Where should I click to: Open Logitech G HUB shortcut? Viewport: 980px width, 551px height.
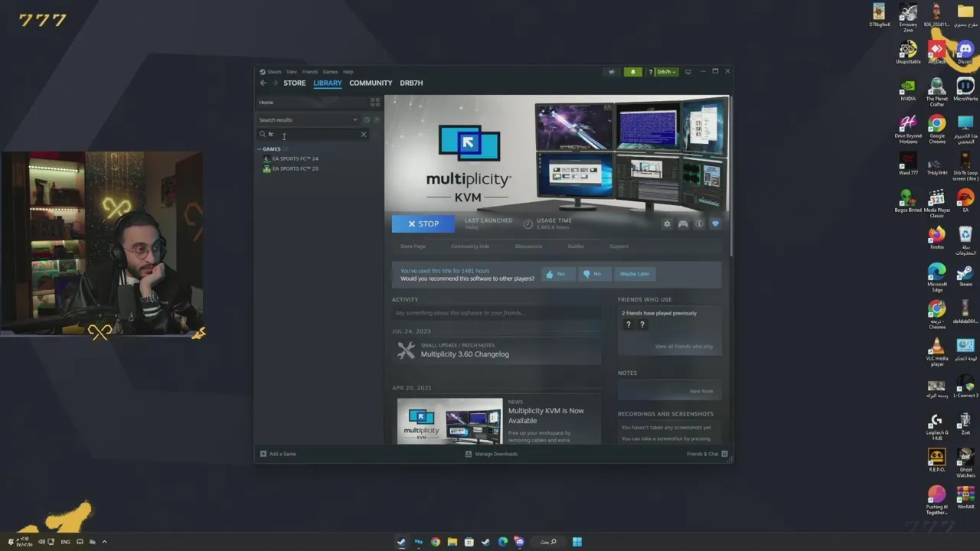(937, 426)
